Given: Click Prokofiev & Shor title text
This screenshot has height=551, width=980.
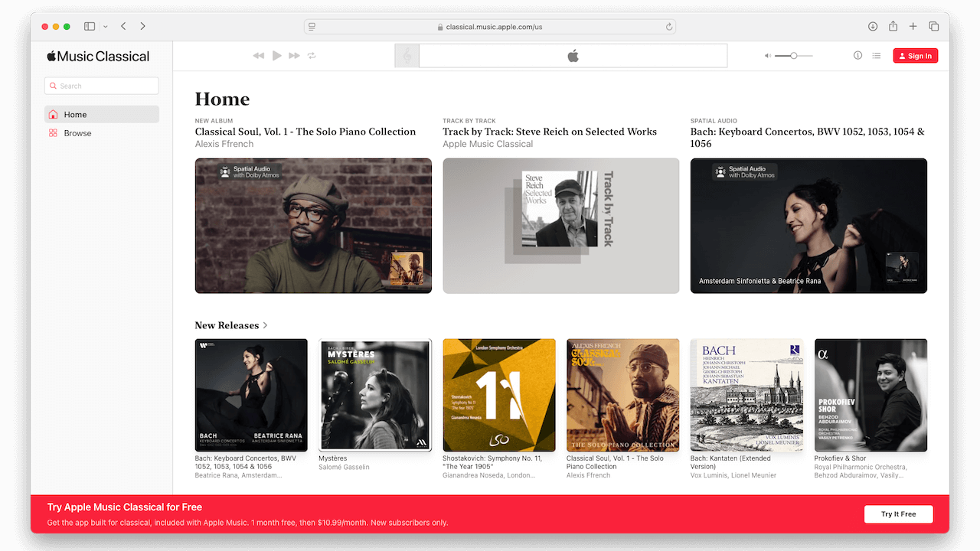Looking at the screenshot, I should [841, 458].
